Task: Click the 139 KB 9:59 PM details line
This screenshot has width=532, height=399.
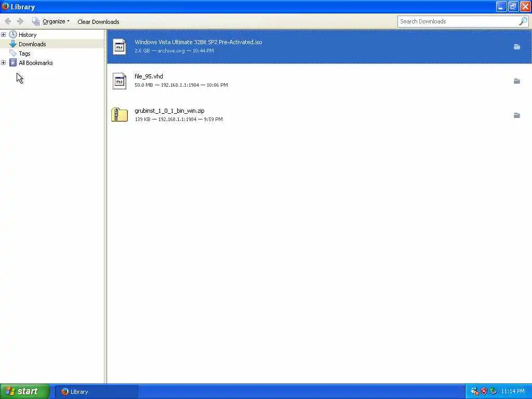Action: tap(179, 119)
